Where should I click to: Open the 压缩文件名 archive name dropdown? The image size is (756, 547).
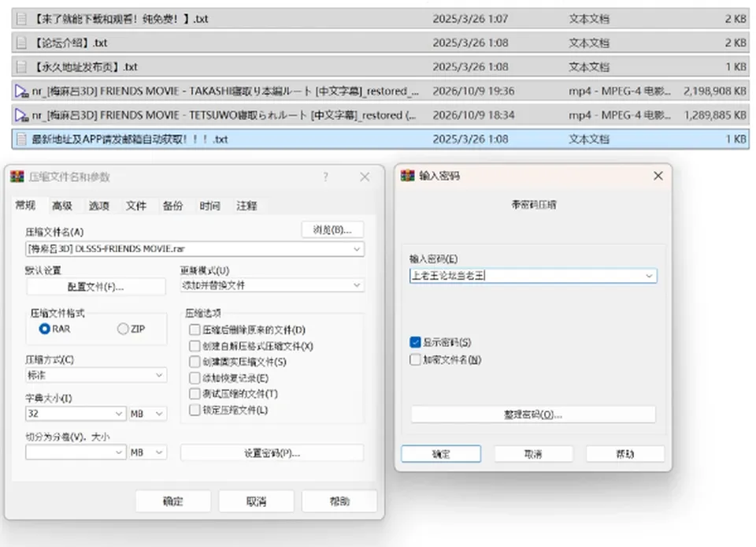point(357,249)
